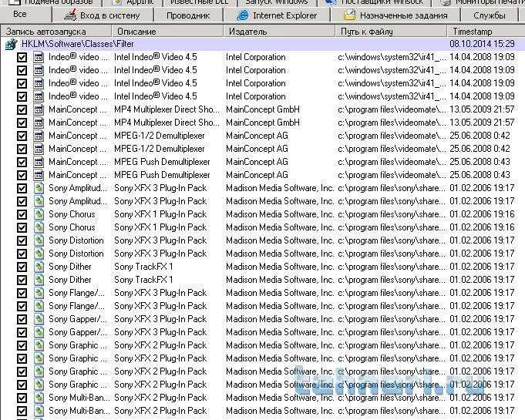Click Intel Indeo Video 4.5 in bottommost Indeo row
The image size is (525, 420).
156,97
